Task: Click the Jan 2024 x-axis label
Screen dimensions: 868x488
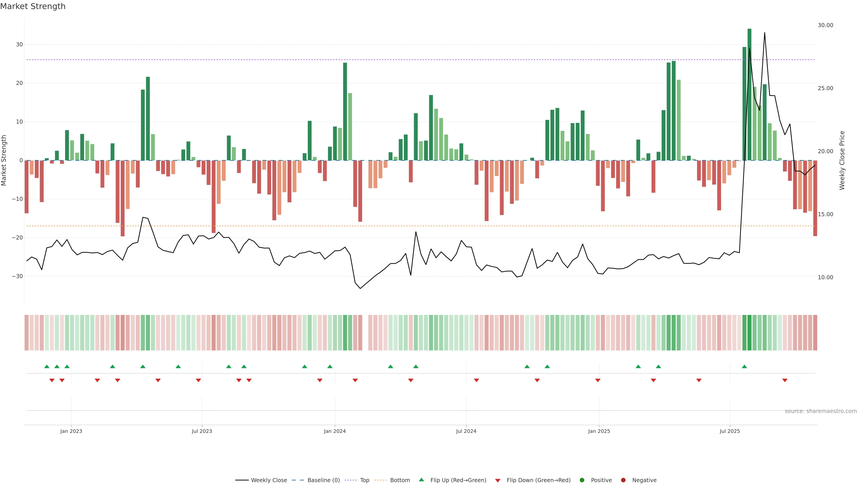Action: point(335,431)
